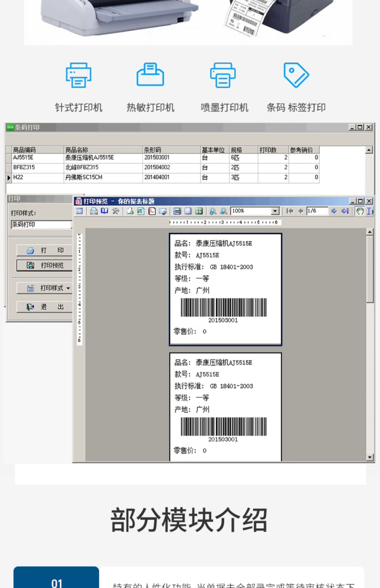Viewport: 380px width, 588px height.
Task: Click the 参考销价 column header
Action: (x=304, y=150)
